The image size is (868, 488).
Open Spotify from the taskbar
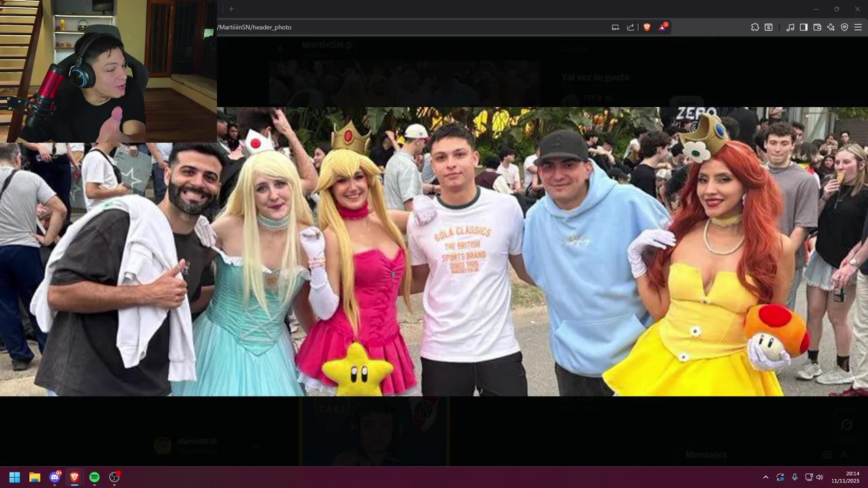(x=94, y=477)
